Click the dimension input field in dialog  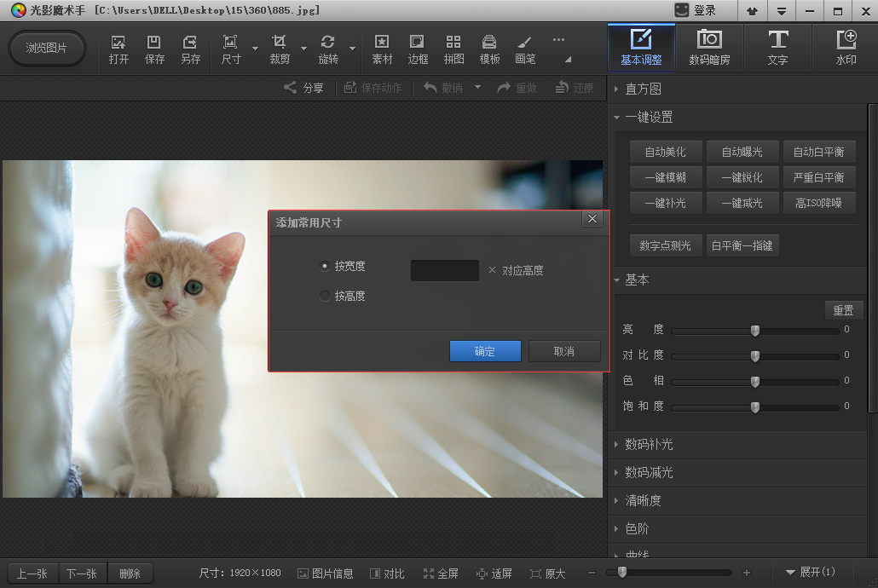coord(444,270)
